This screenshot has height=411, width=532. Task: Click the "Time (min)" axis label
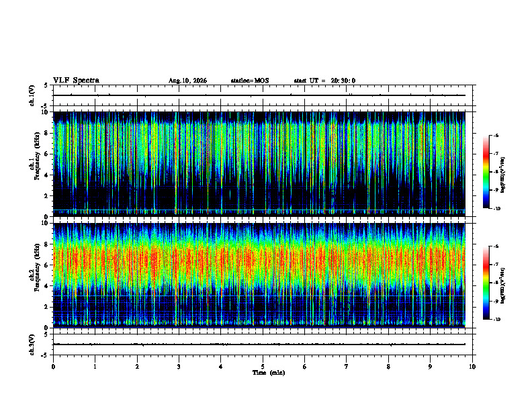(x=269, y=373)
